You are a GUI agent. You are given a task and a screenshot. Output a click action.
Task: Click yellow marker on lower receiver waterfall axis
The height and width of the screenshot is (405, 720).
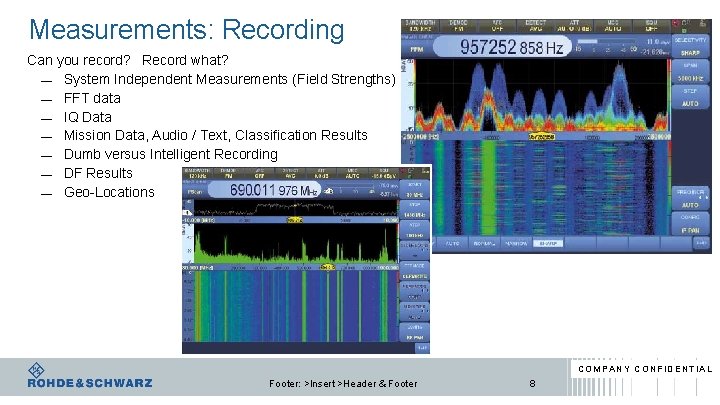[327, 267]
